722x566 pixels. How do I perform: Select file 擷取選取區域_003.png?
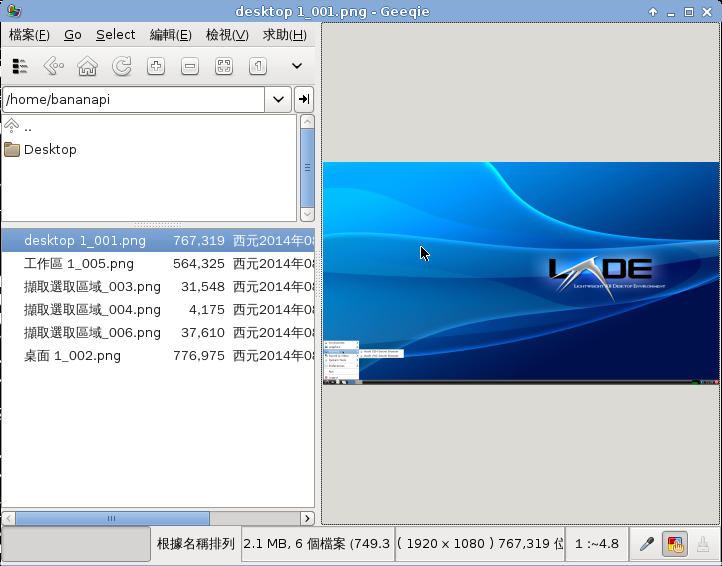158,286
